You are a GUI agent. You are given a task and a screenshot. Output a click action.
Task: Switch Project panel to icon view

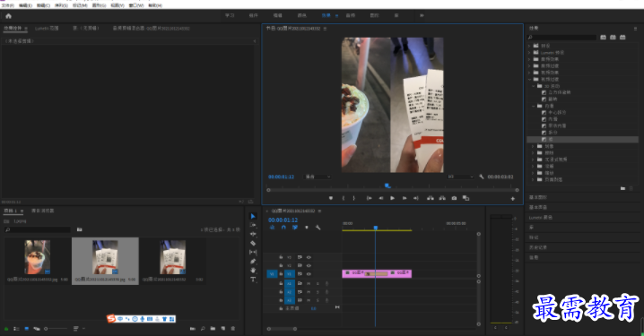[27, 329]
